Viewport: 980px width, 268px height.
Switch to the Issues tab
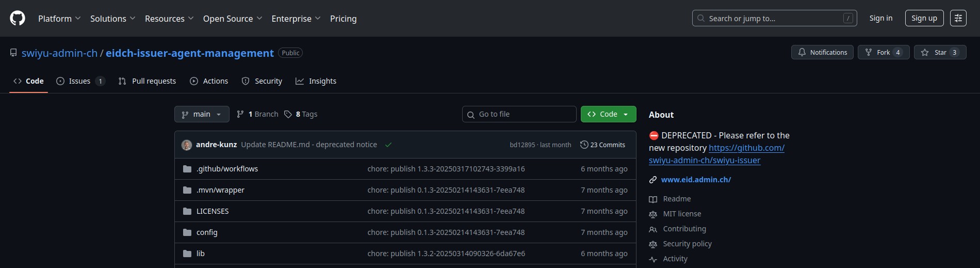pyautogui.click(x=80, y=81)
